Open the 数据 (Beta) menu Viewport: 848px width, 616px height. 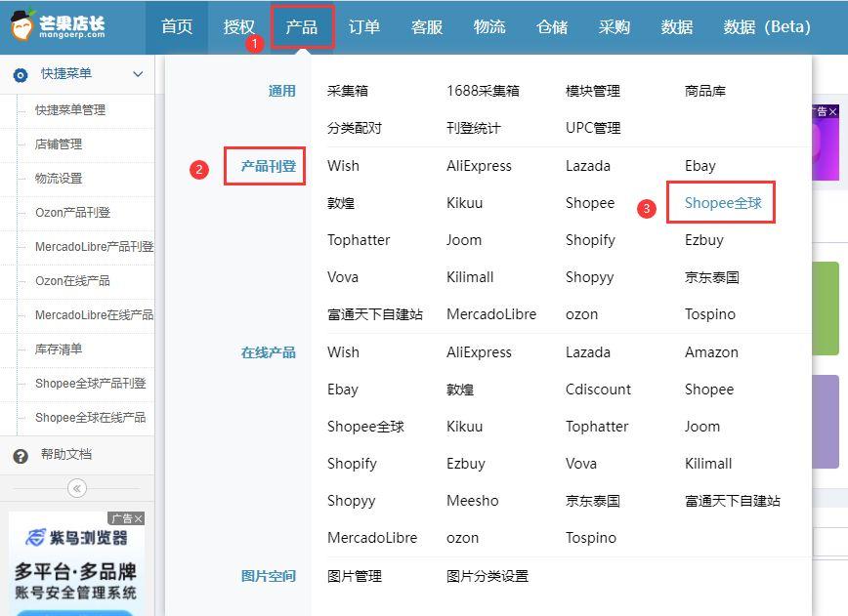pyautogui.click(x=767, y=26)
